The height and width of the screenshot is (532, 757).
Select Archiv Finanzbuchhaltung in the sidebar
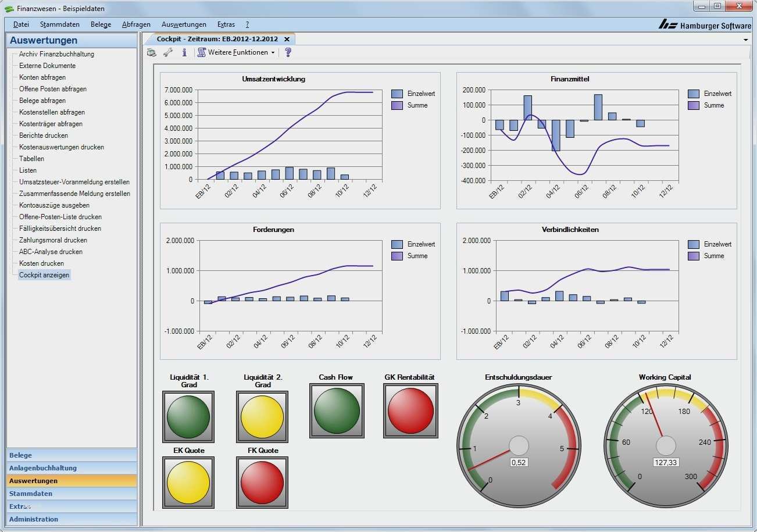[56, 54]
